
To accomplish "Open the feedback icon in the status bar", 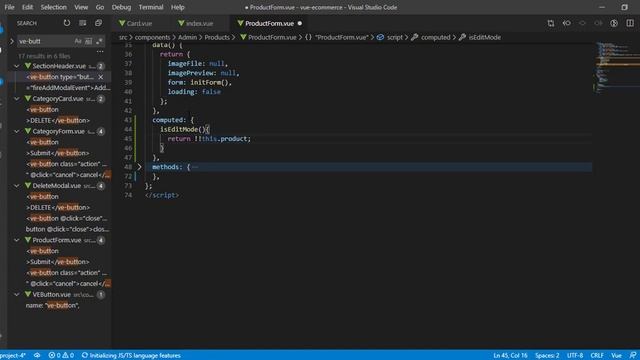I will 632,356.
